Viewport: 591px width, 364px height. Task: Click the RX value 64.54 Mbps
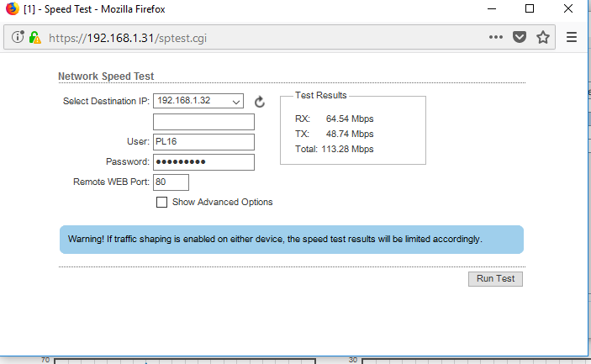[350, 119]
